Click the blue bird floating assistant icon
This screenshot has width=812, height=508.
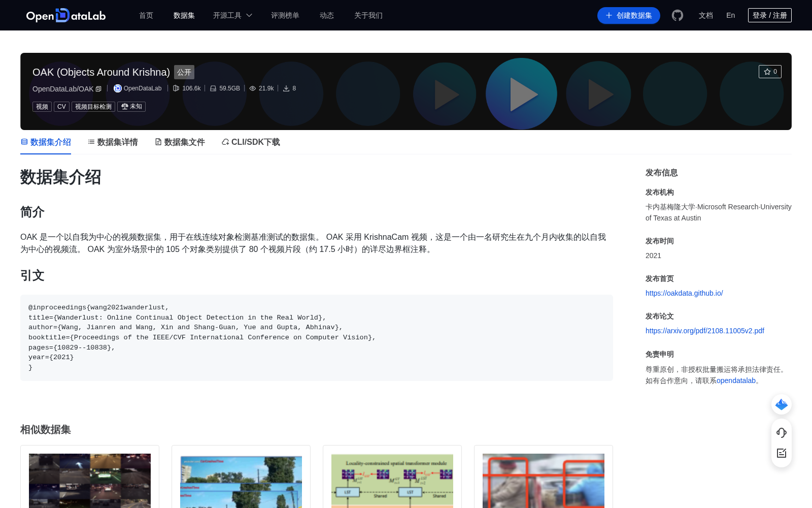782,404
